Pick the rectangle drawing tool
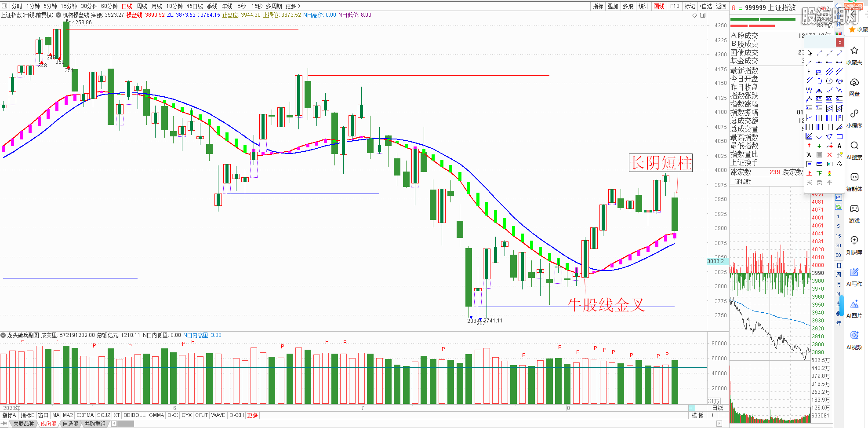Screen dimensions: 868x428 point(839,136)
